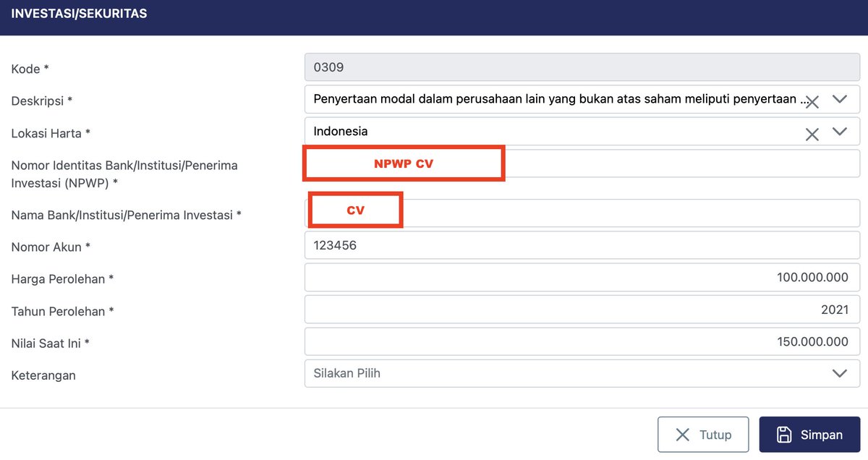Click the Deskripsi * label
Image resolution: width=868 pixels, height=460 pixels.
42,101
